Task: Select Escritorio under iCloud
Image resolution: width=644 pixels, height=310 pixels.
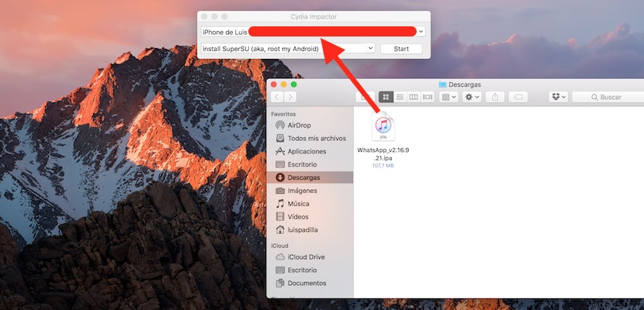Action: click(310, 270)
